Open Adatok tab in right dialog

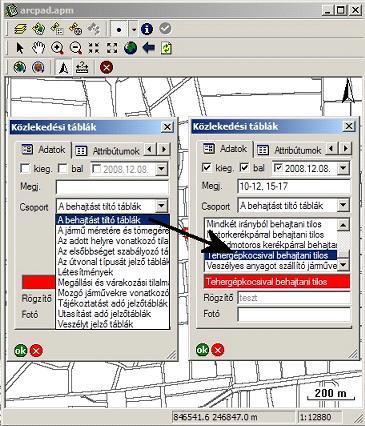click(x=225, y=149)
